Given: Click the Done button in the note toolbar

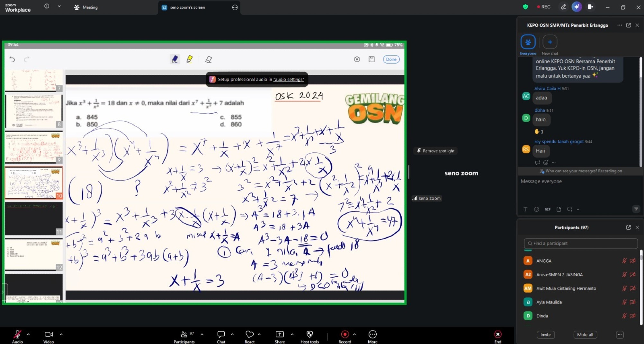Looking at the screenshot, I should pos(391,59).
